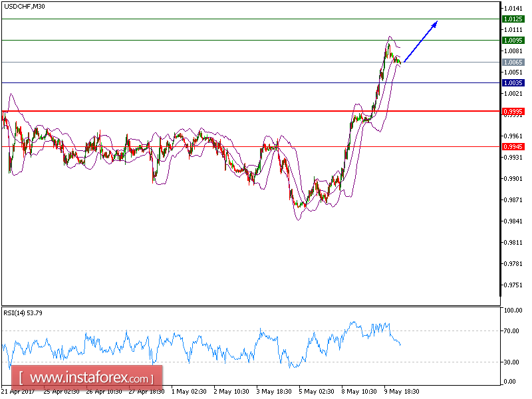
Task: Click the 8 May 10:30 time label
Action: click(x=359, y=392)
